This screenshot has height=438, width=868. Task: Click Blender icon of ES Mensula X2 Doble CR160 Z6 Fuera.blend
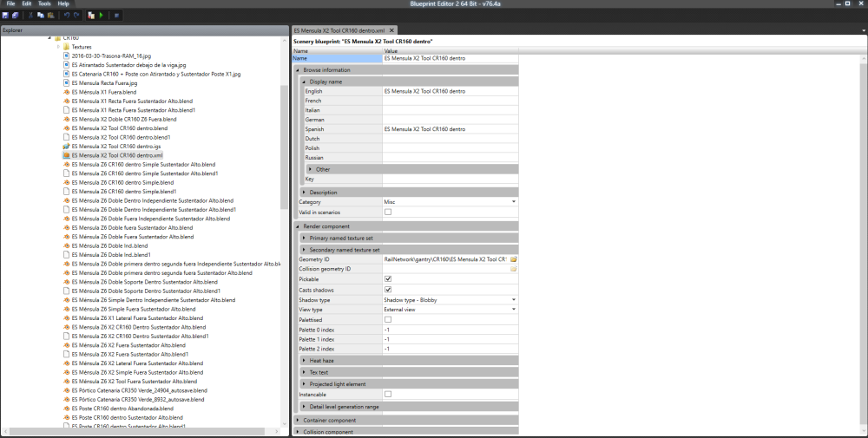click(67, 120)
